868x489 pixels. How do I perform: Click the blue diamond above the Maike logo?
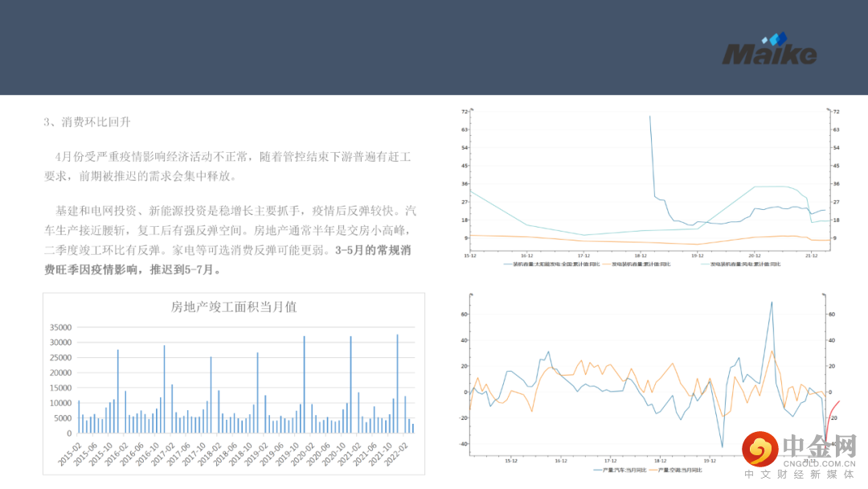(x=776, y=39)
